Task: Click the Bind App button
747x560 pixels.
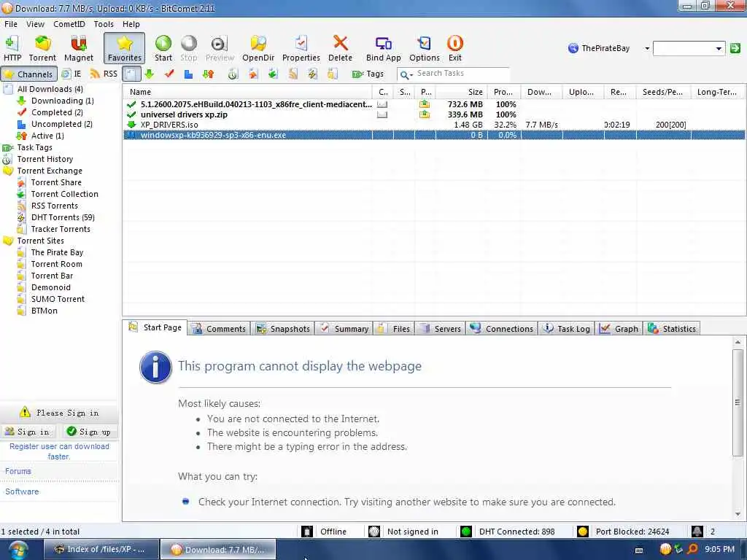Action: (x=384, y=48)
